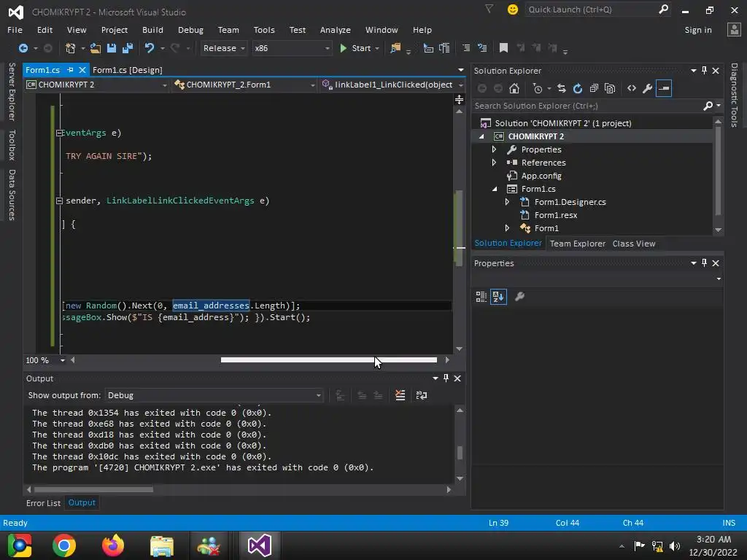The height and width of the screenshot is (560, 747).
Task: Toggle Word Wrap in the Output panel
Action: click(422, 395)
